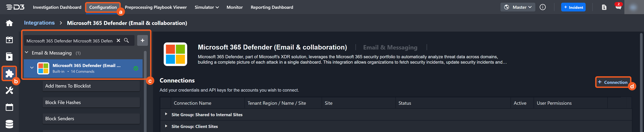Click the home icon in left sidebar
Image resolution: width=644 pixels, height=132 pixels.
pyautogui.click(x=9, y=23)
